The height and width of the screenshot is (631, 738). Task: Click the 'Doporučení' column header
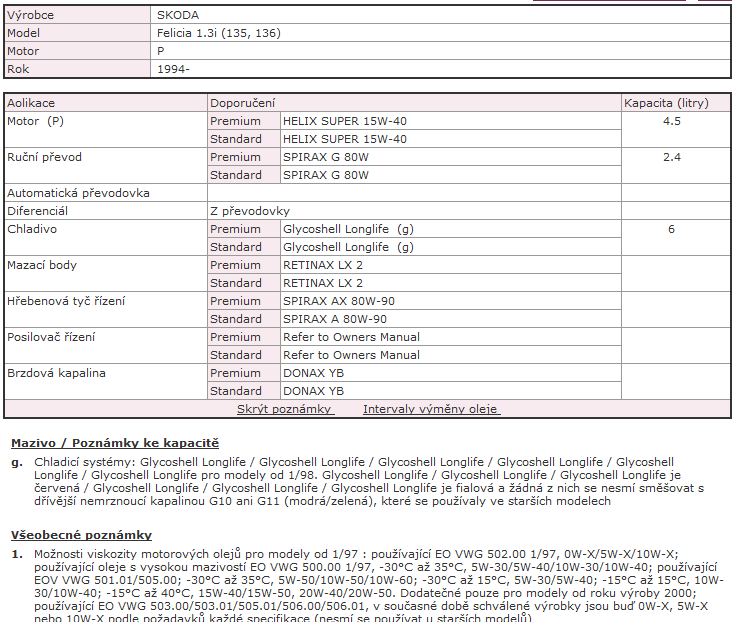[242, 103]
